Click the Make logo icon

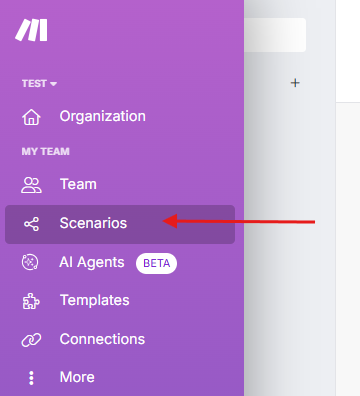pyautogui.click(x=31, y=30)
